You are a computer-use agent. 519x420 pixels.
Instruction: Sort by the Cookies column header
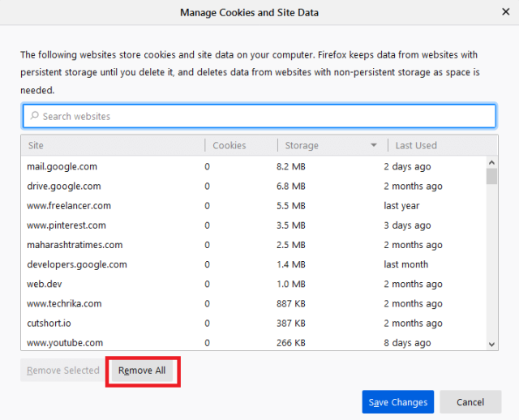tap(242, 145)
